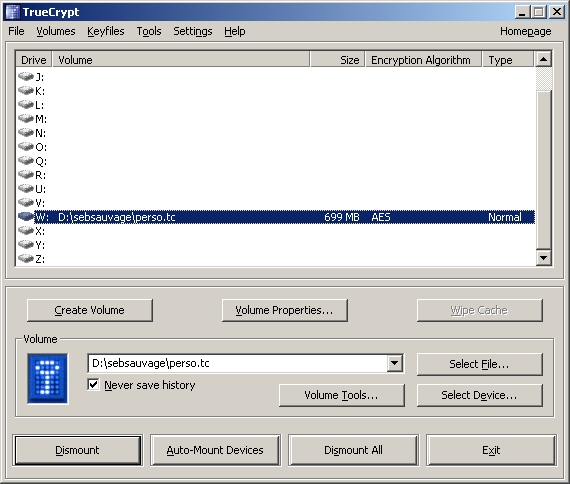This screenshot has width=570, height=484.
Task: Sort by Type column header
Action: tap(508, 60)
